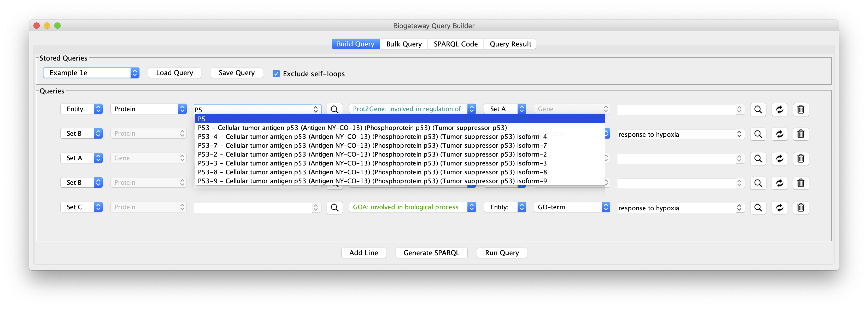The height and width of the screenshot is (309, 868).
Task: Pick the P53-3 isoform-3 suggestion
Action: click(400, 163)
